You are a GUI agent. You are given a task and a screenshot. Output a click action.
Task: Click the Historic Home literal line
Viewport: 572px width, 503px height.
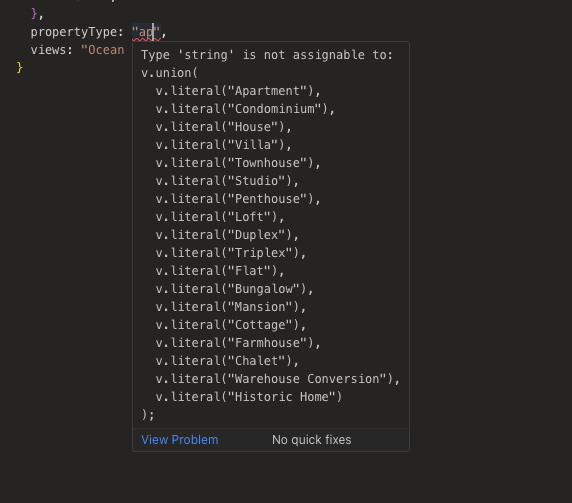coord(249,396)
